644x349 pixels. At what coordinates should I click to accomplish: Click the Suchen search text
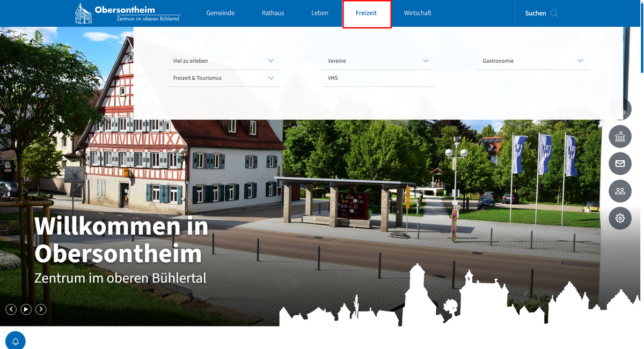pyautogui.click(x=536, y=13)
